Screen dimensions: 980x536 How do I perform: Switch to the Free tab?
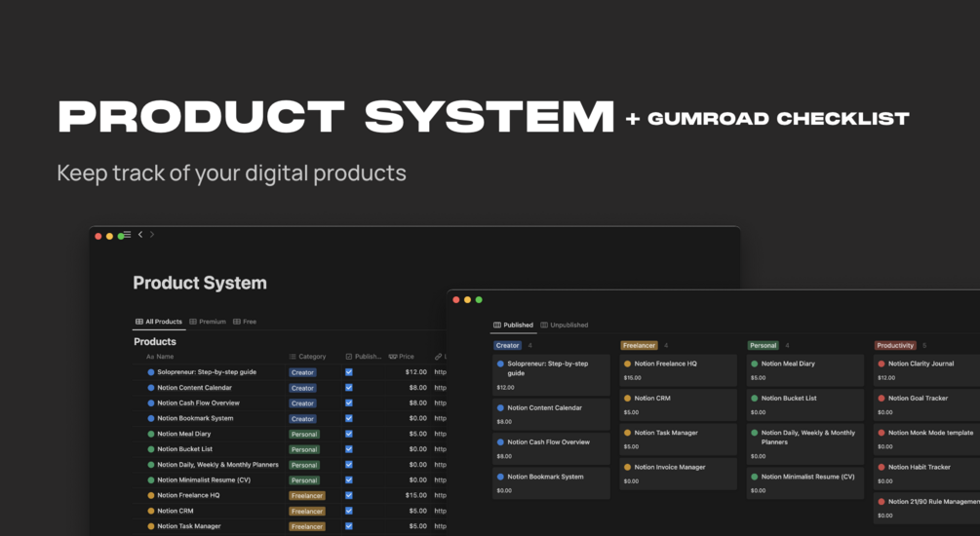[245, 322]
